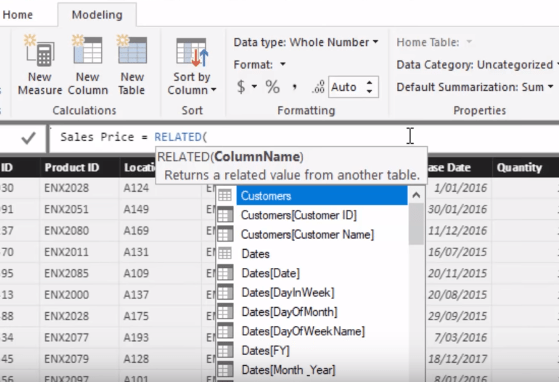Click into the formula bar text
559x382 pixels.
[x=133, y=137]
